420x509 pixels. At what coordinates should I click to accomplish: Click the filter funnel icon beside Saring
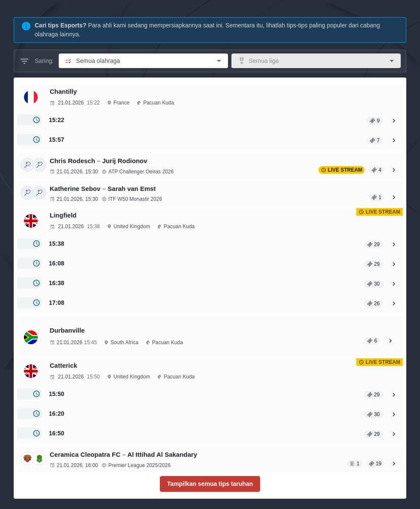[24, 60]
